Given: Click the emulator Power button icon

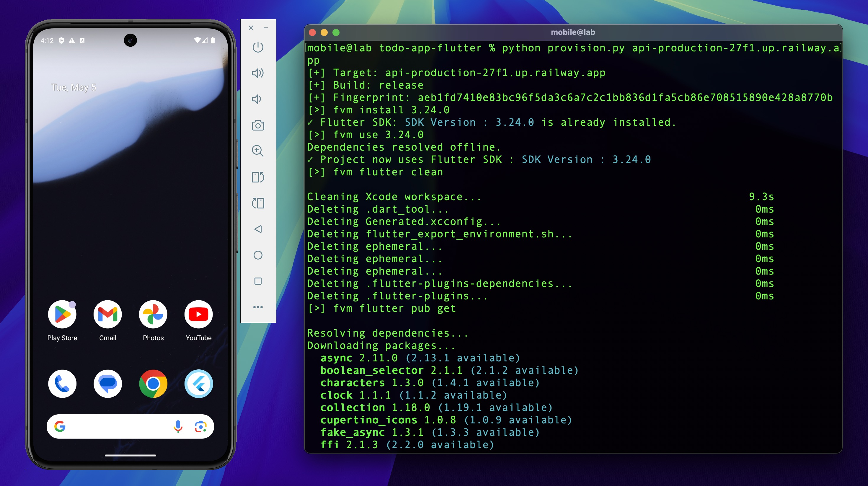Looking at the screenshot, I should point(258,47).
